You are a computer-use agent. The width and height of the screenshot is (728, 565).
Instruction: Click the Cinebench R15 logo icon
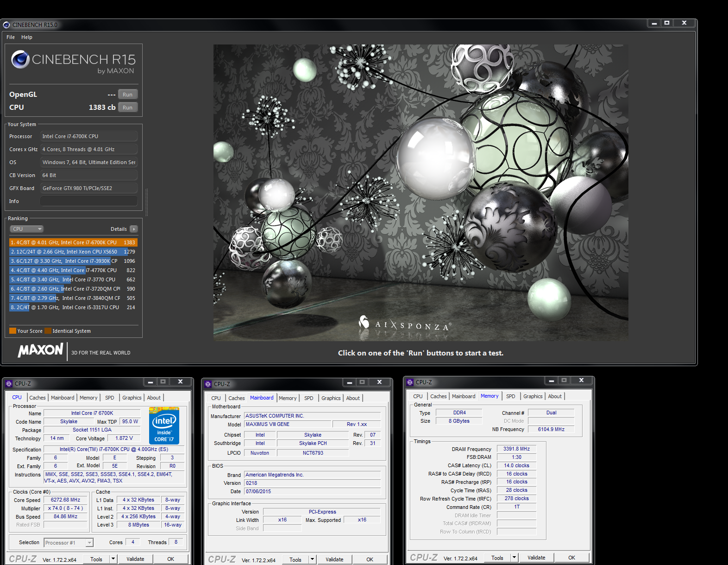pos(20,59)
